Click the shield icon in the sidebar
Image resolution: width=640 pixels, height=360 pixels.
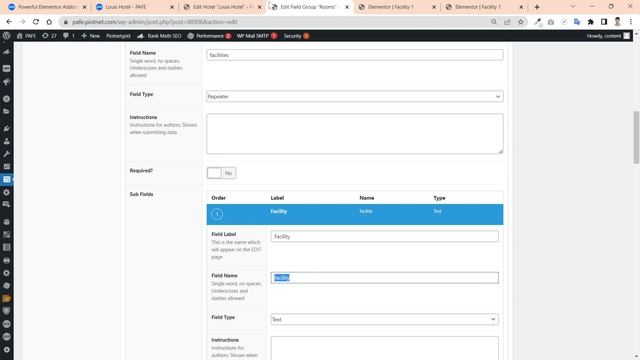[7, 311]
